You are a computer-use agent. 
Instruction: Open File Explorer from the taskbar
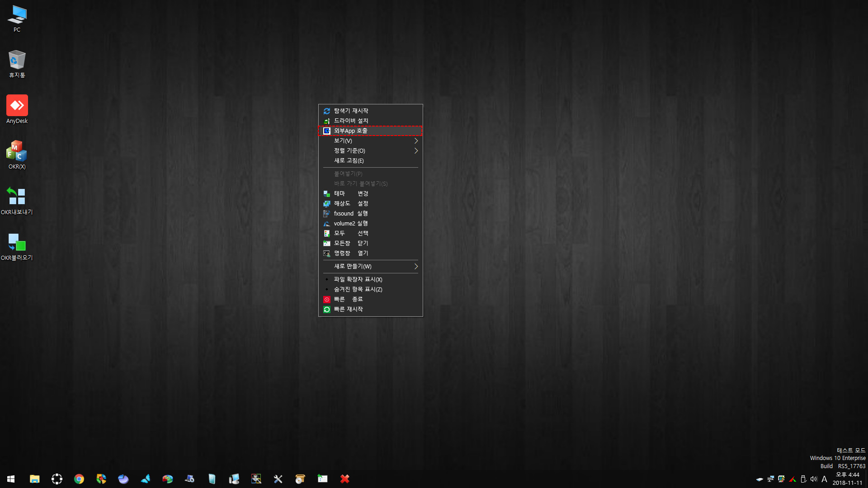[x=35, y=479]
